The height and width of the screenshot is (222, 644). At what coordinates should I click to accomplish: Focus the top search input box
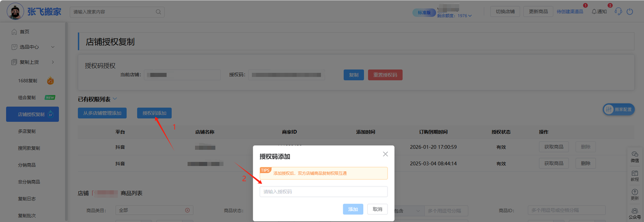[117, 11]
